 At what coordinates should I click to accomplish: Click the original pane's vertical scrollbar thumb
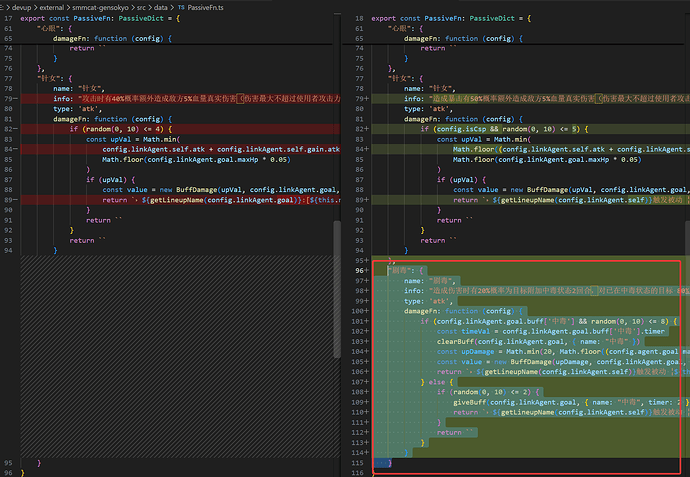[337, 288]
